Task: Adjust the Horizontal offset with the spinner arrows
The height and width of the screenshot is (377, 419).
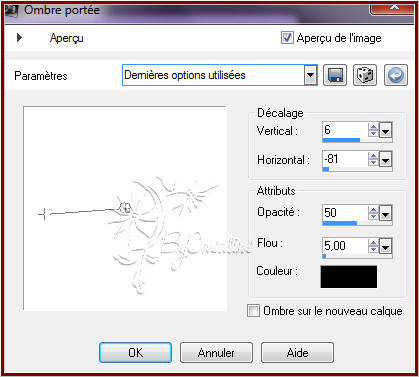Action: [x=373, y=160]
